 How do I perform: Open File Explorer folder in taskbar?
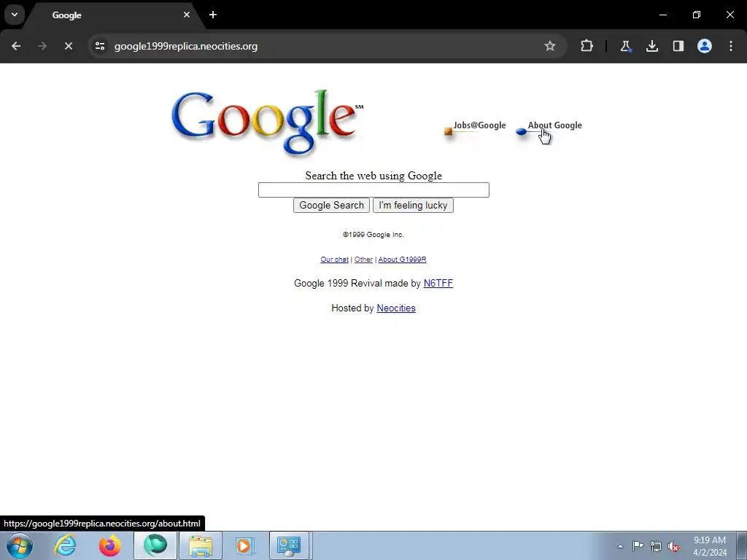(201, 545)
